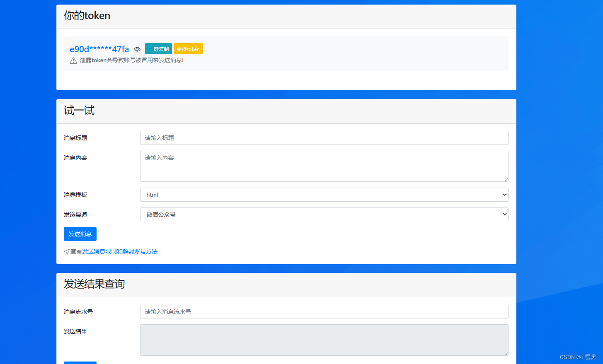This screenshot has height=364, width=603.
Task: Focus the 消息内容 text area
Action: coord(324,166)
